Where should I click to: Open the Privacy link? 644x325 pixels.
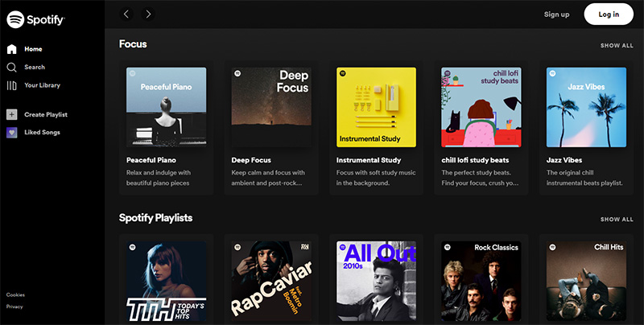pos(14,306)
